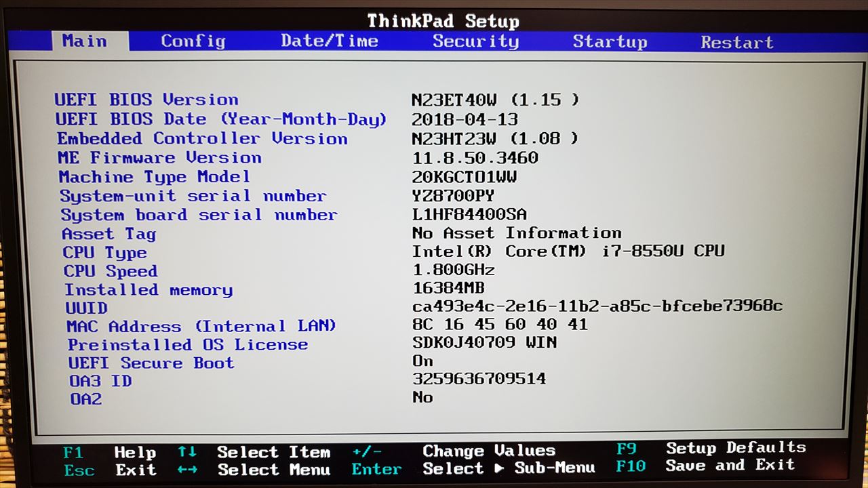Viewport: 868px width, 488px height.
Task: Click the OA3 ID value 3259636709514
Action: point(479,378)
